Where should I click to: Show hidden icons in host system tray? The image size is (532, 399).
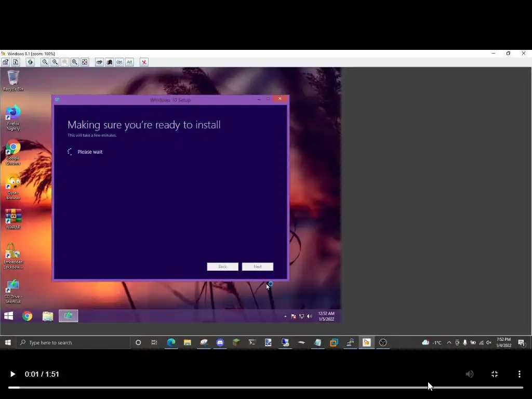(449, 343)
